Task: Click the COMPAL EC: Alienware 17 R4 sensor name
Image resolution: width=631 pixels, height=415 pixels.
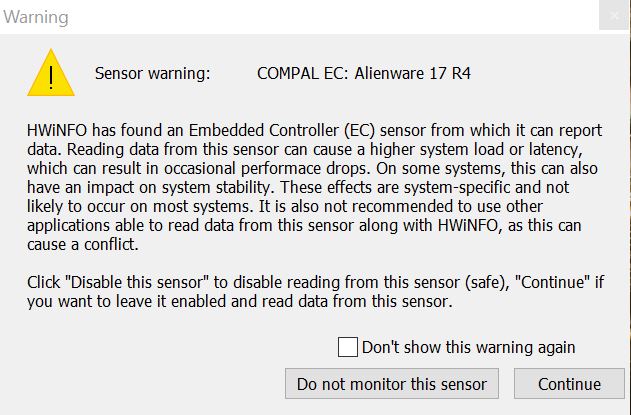Action: coord(364,74)
